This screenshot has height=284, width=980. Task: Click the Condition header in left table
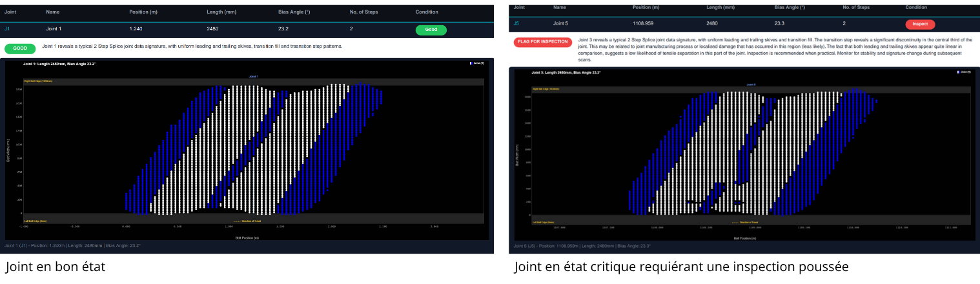[x=427, y=12]
